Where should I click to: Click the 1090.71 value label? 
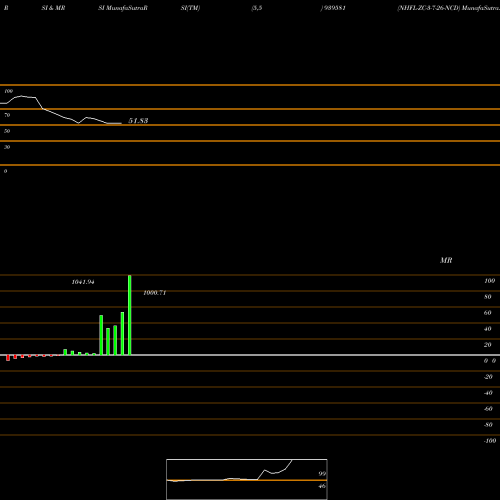click(155, 293)
